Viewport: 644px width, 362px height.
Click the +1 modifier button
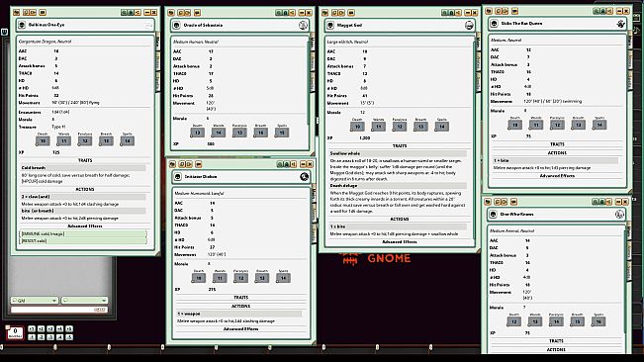tap(32, 328)
